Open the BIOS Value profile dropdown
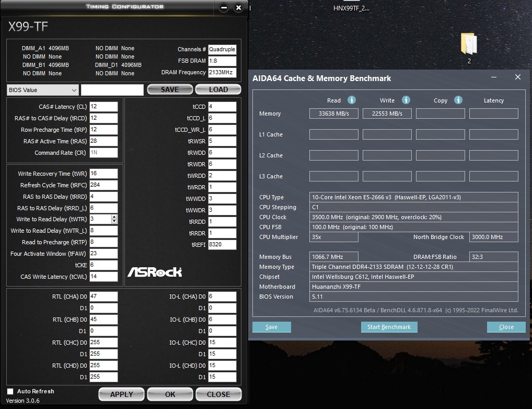Viewport: 532px width, 409px height. pyautogui.click(x=43, y=90)
